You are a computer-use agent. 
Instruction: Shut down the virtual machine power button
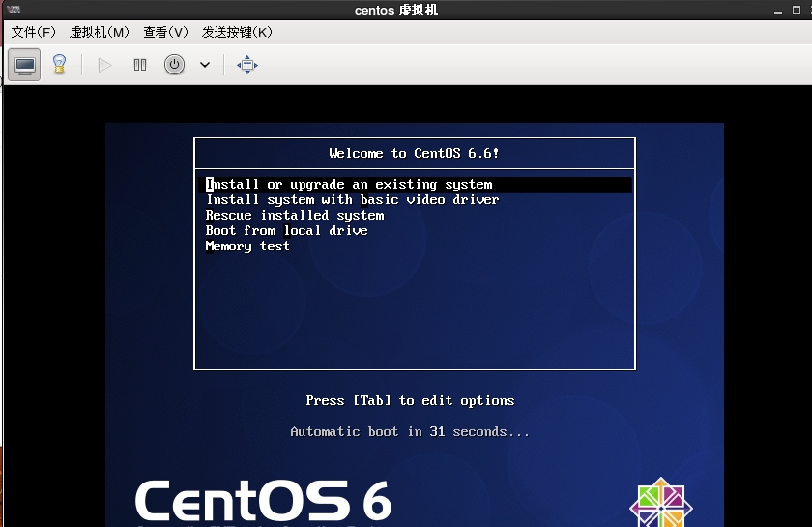pos(175,65)
